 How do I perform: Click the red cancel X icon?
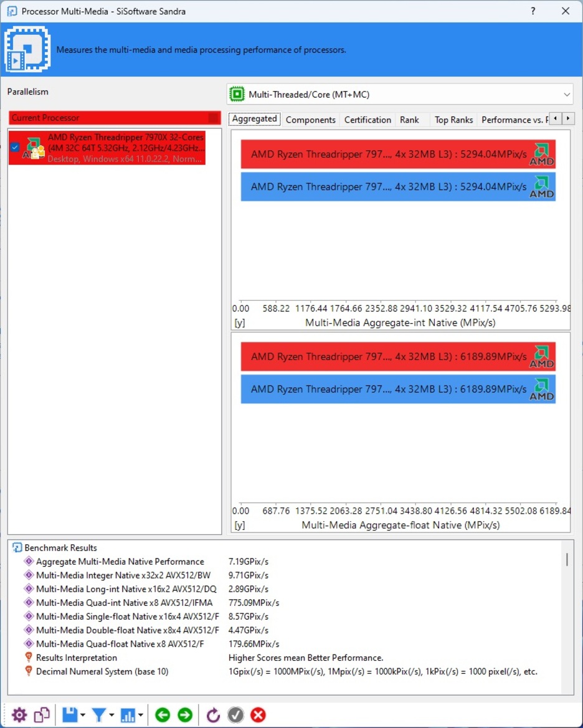point(258,714)
